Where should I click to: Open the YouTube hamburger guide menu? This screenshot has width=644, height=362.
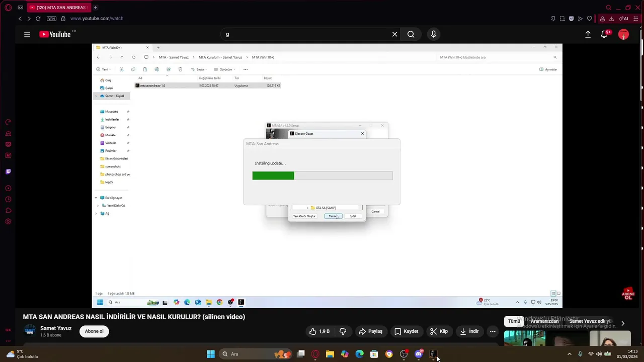click(x=27, y=34)
